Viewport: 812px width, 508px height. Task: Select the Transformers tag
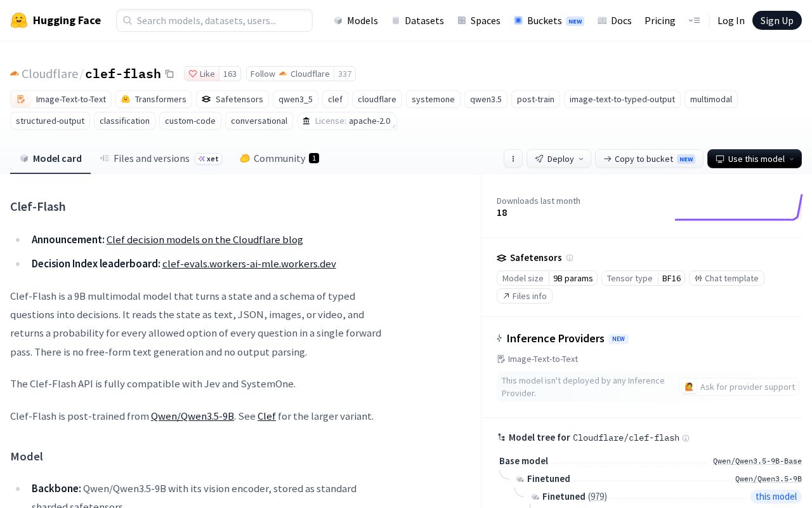coord(154,99)
